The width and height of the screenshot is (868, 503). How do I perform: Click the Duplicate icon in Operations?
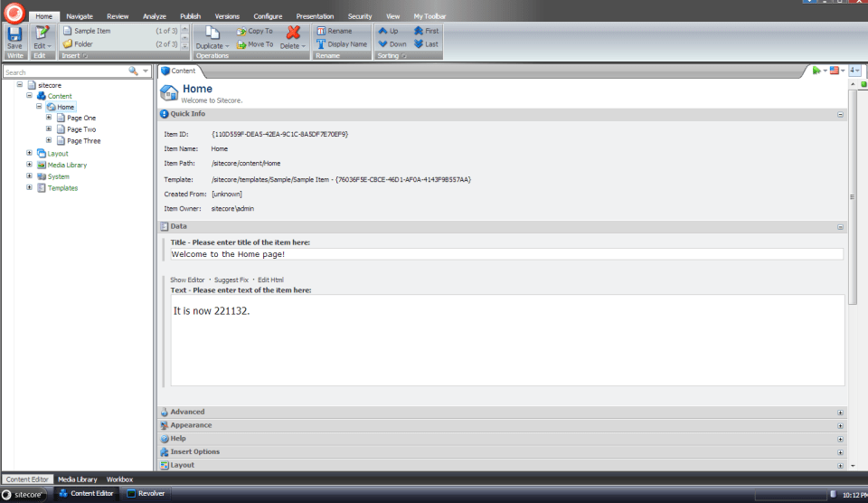207,33
